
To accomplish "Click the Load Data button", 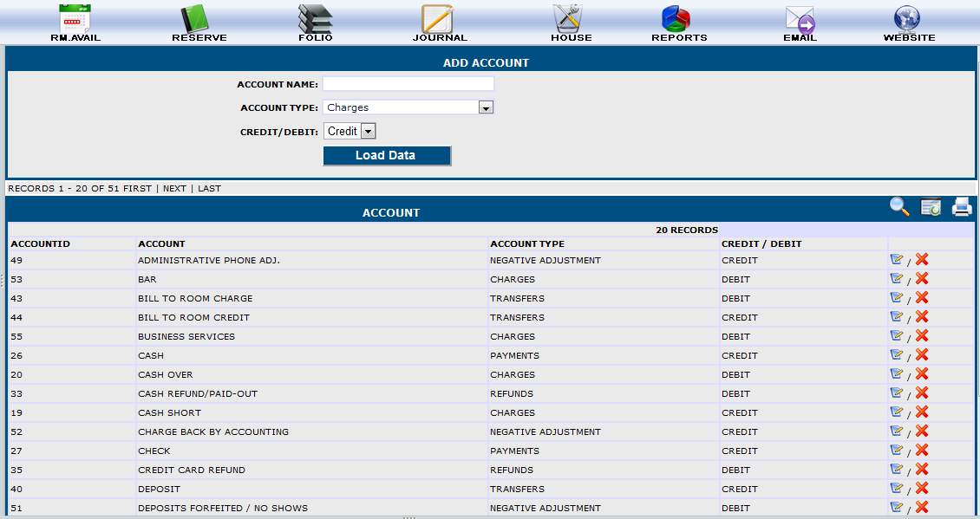I will (x=387, y=155).
